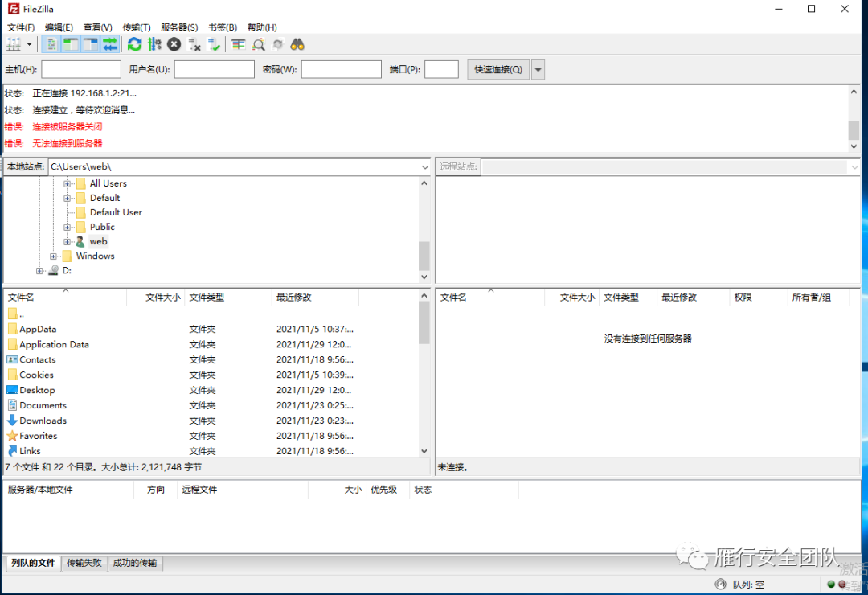Click the message log vertical scrollbar
868x595 pixels.
coord(854,119)
